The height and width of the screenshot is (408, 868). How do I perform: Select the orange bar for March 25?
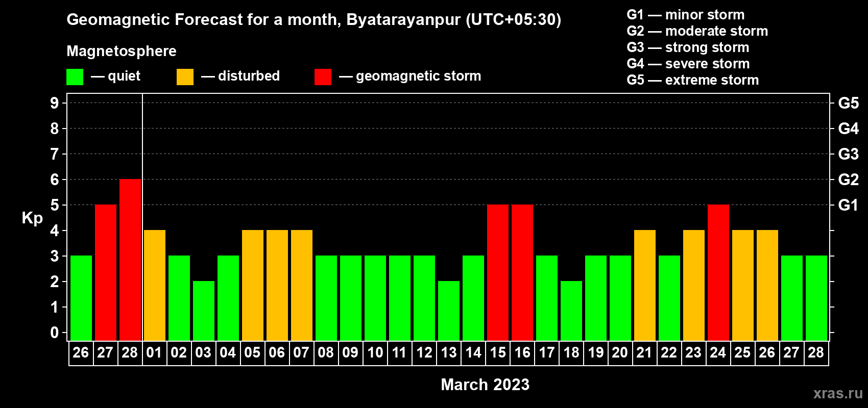(743, 285)
